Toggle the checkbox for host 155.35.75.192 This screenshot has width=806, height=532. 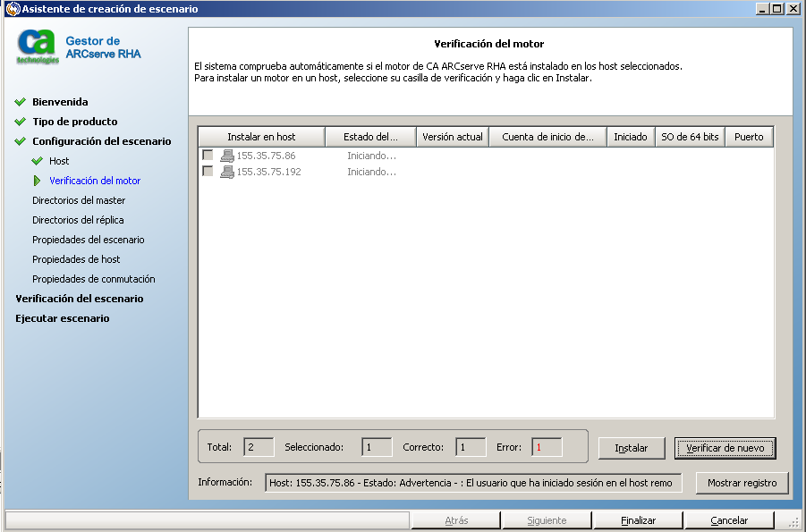tap(208, 172)
